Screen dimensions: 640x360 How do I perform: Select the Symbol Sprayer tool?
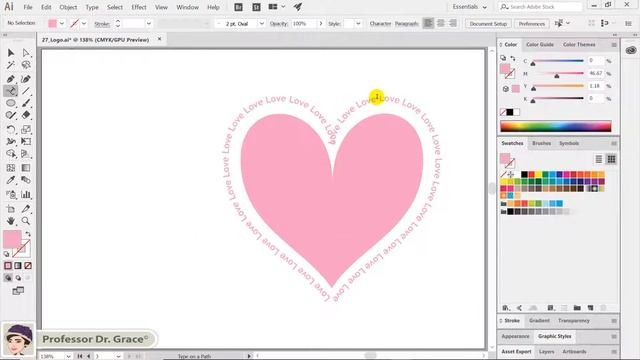click(x=11, y=194)
